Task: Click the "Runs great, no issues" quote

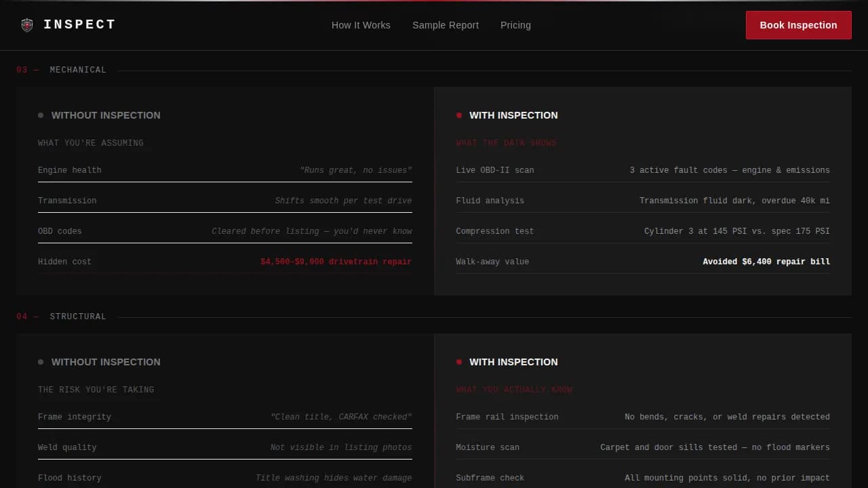Action: [356, 170]
